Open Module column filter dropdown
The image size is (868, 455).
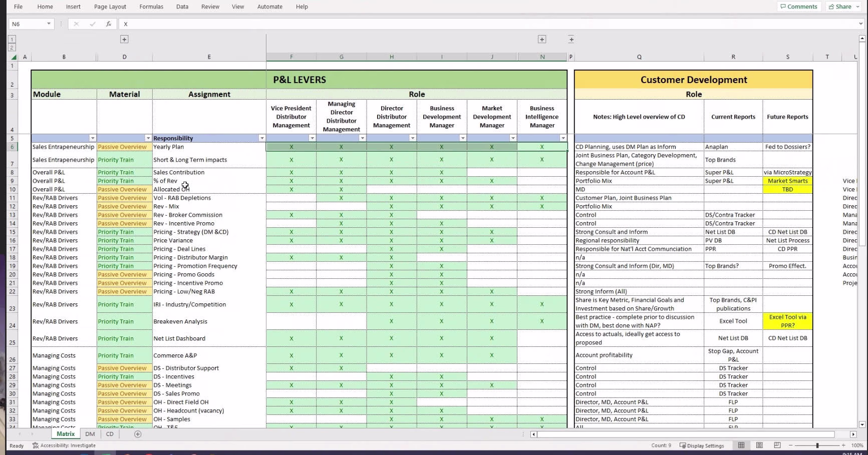pos(92,138)
